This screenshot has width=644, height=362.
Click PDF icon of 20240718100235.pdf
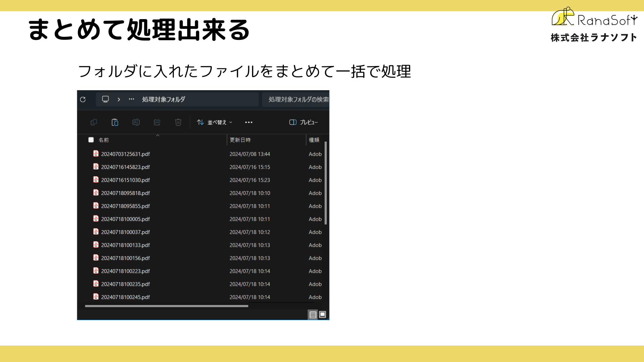(96, 284)
